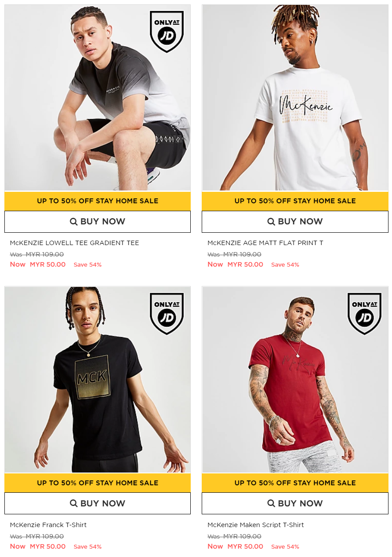This screenshot has height=557, width=392.
Task: Click Now MYR 50.00 price for Maken Script
Action: 236,546
